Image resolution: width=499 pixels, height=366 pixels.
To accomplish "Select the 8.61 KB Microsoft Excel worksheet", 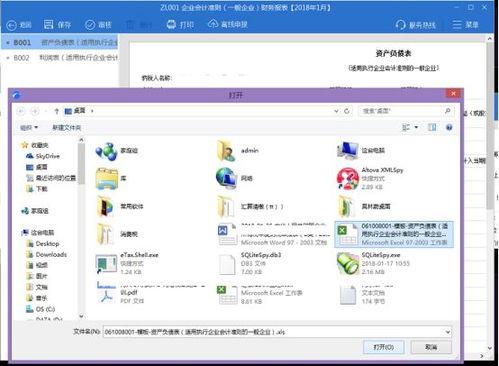I will [x=259, y=294].
